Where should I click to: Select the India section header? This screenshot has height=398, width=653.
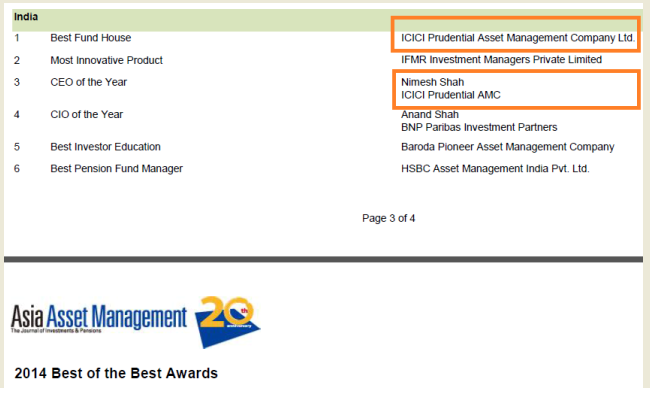coord(26,17)
